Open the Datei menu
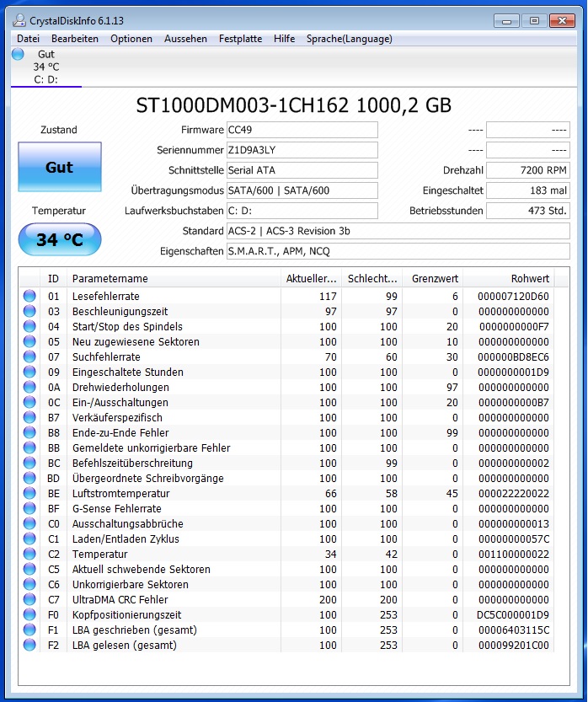 coord(28,39)
